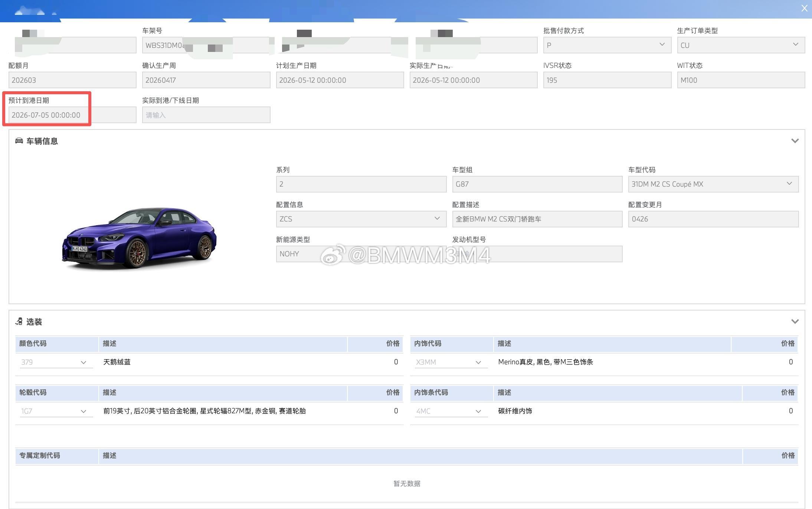This screenshot has width=812, height=509.
Task: Open the 生产订单类型 dropdown showing CU
Action: tap(741, 45)
